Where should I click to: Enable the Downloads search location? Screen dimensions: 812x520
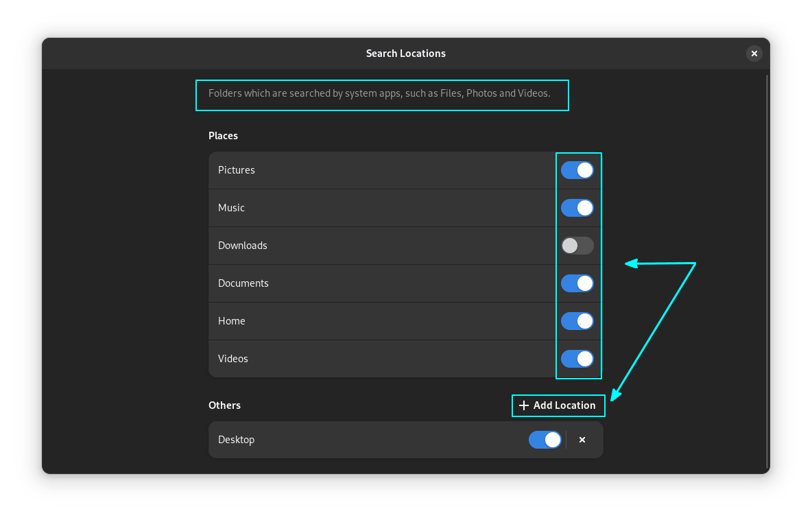(577, 246)
